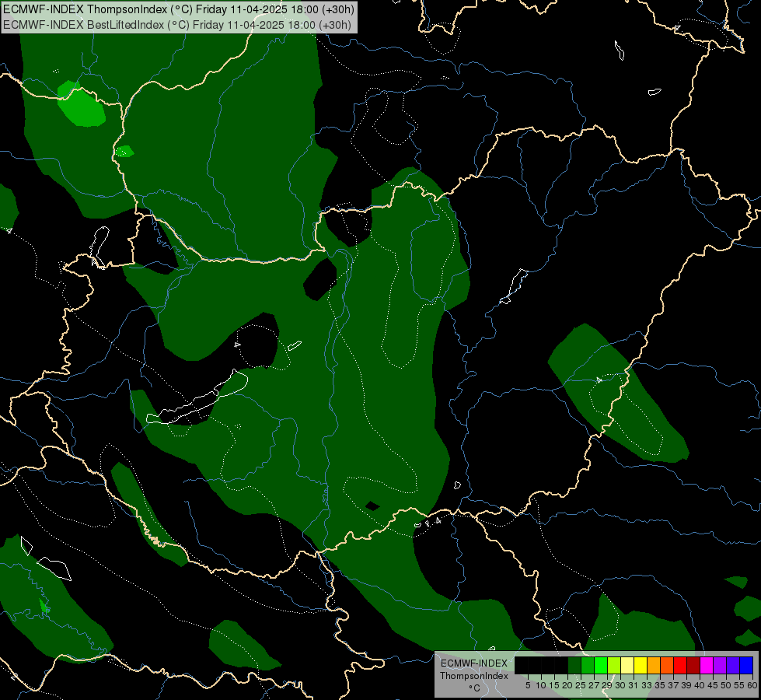This screenshot has height=700, width=761.
Task: Click legend tick value 50
Action: click(x=725, y=685)
